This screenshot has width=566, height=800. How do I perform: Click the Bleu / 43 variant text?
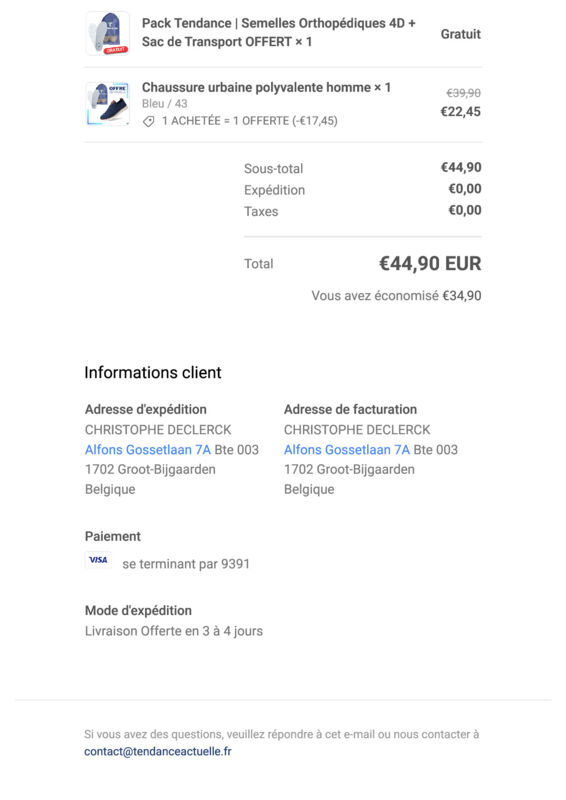coord(164,104)
